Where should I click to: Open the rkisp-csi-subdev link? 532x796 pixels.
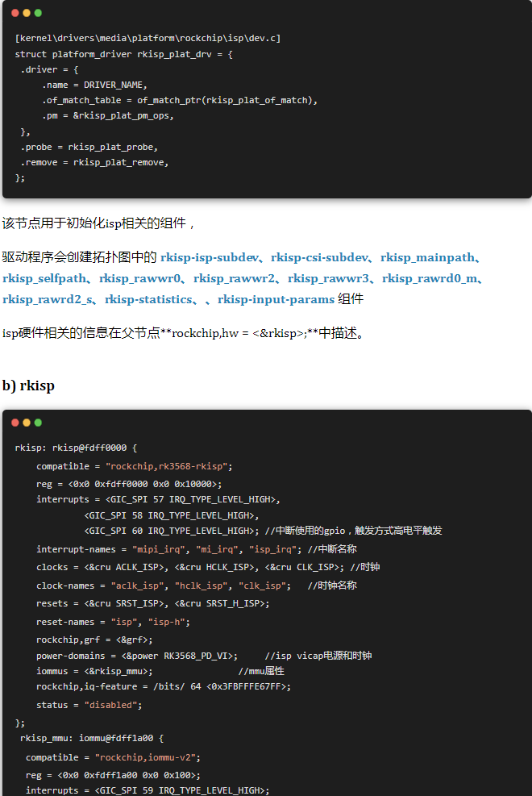click(x=319, y=258)
